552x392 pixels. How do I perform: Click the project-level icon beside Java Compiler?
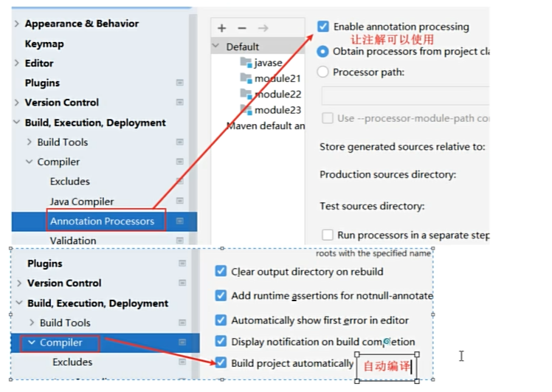click(179, 201)
